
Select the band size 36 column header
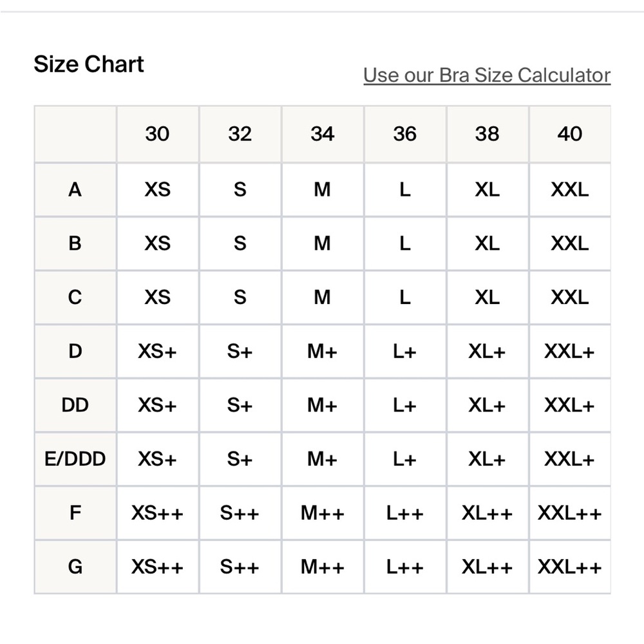point(405,134)
